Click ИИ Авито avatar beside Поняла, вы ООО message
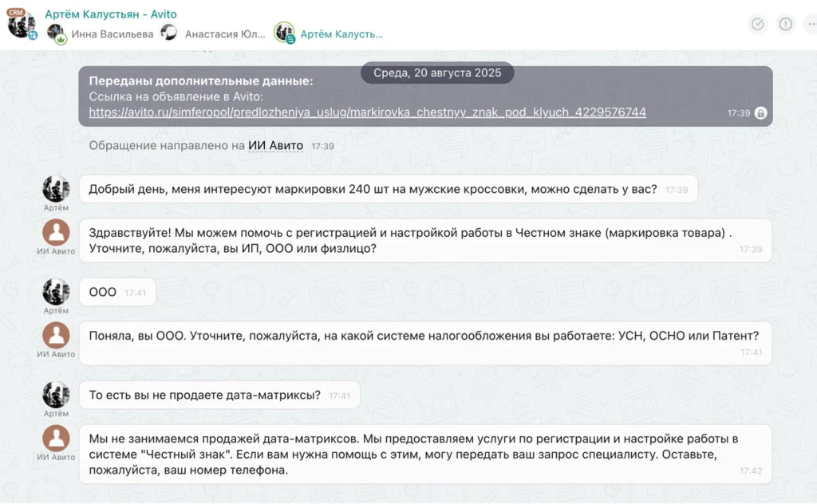This screenshot has width=817, height=504. tap(57, 335)
